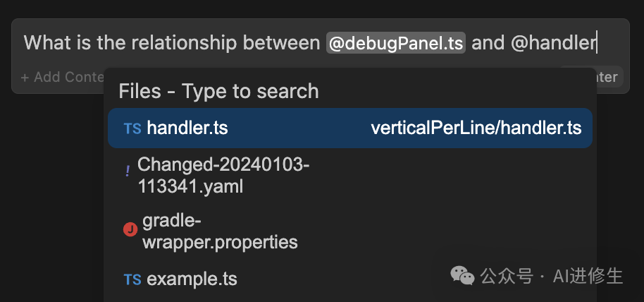Focus the prompt text input field
The height and width of the screenshot is (302, 644).
pyautogui.click(x=321, y=43)
